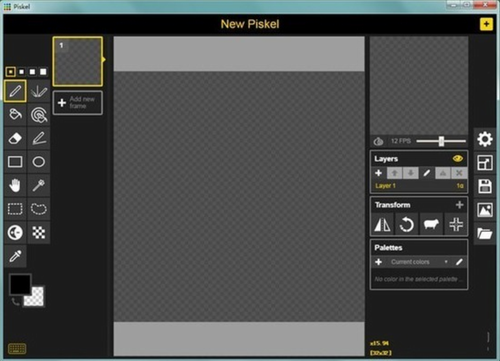This screenshot has width=500, height=361.
Task: Select the Paint bucket tool
Action: [x=15, y=114]
